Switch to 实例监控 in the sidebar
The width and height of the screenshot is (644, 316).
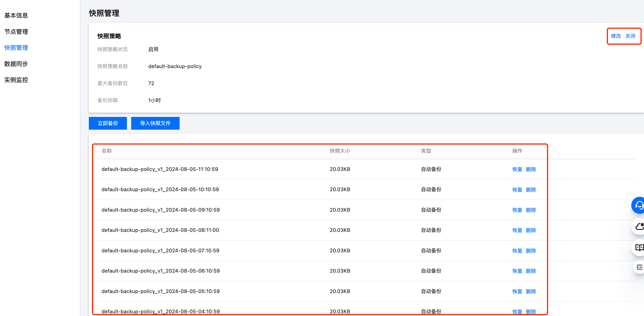coord(16,80)
